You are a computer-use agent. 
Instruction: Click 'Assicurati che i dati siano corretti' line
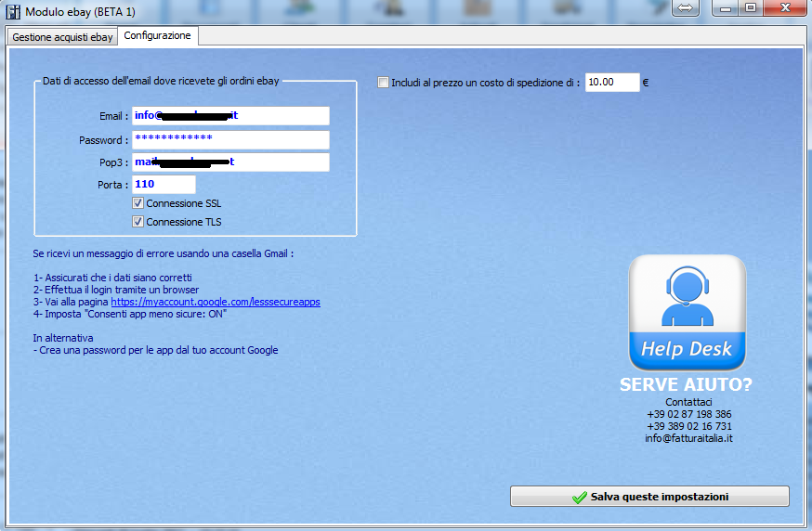click(112, 278)
